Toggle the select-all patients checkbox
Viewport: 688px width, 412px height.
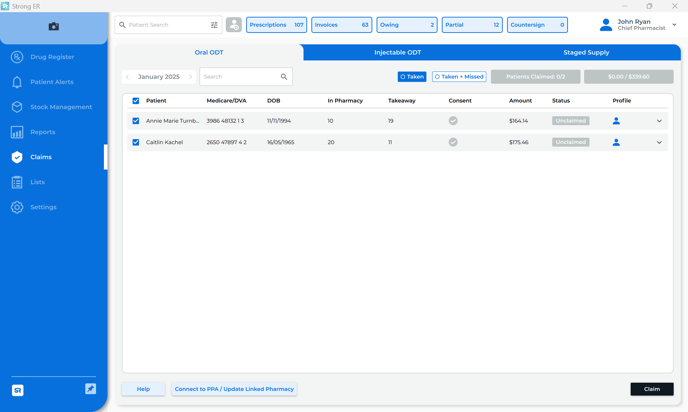click(x=136, y=101)
